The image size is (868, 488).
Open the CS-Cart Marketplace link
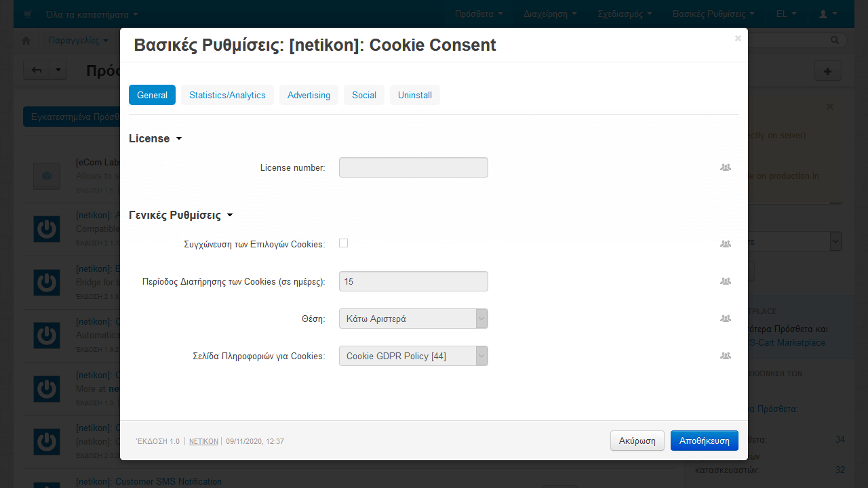click(787, 343)
